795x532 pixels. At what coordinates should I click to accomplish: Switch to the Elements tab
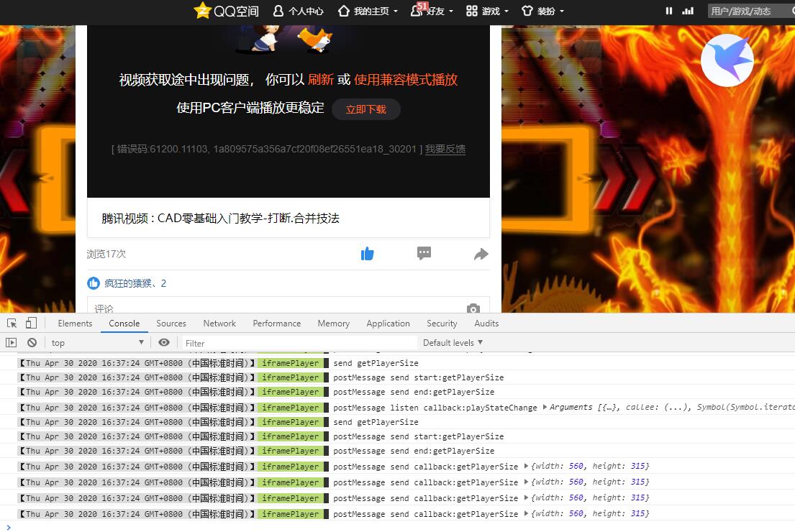[x=75, y=324]
